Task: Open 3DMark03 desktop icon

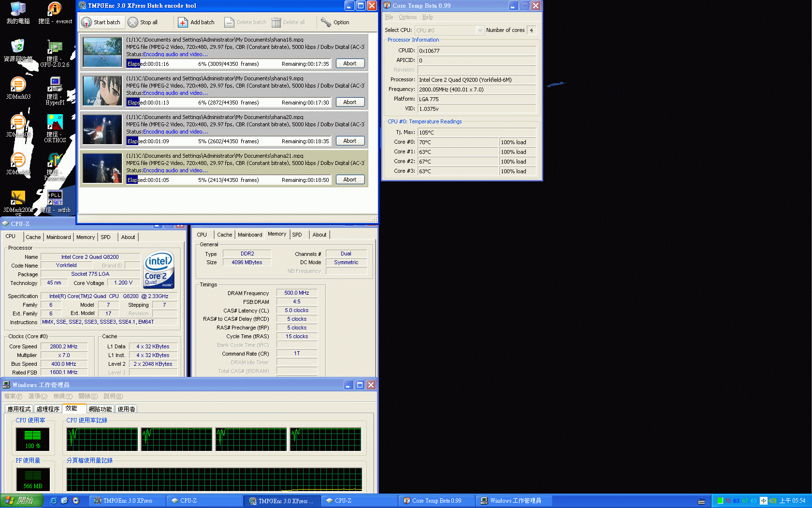Action: (x=18, y=88)
